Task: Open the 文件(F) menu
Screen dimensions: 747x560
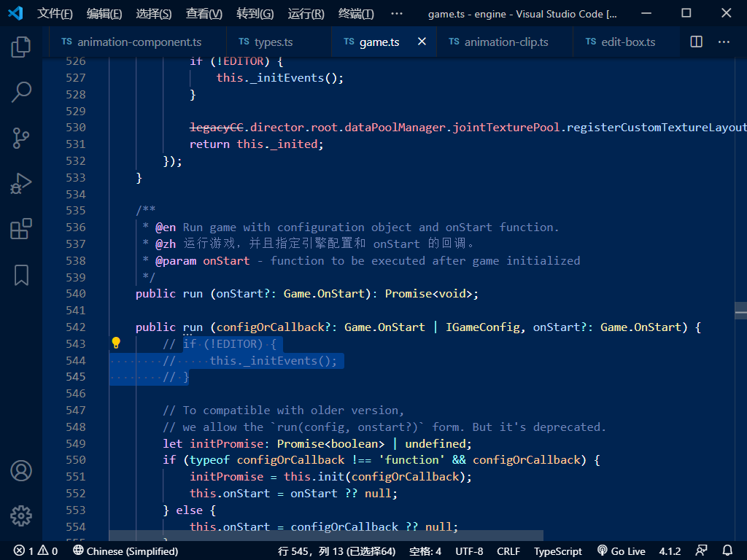Action: tap(55, 13)
